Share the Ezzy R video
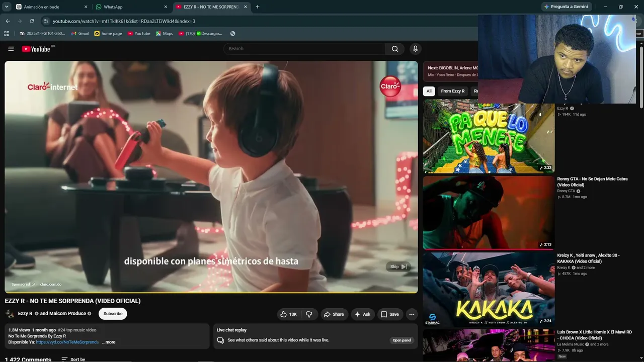This screenshot has width=644, height=362. [334, 314]
